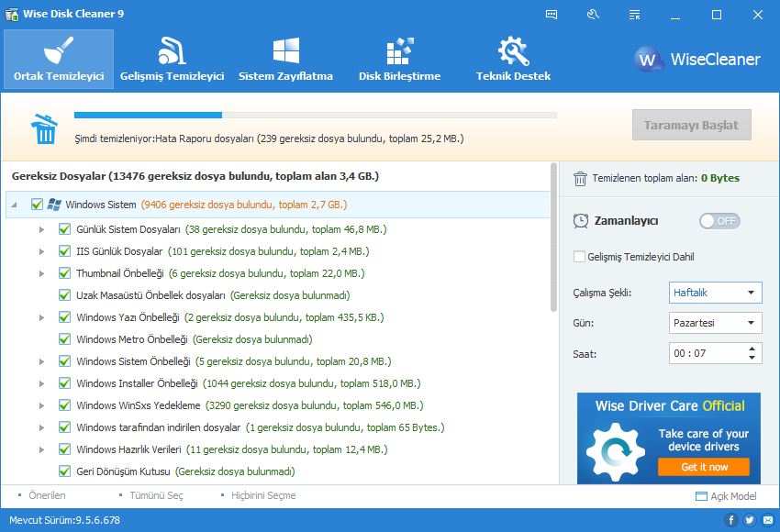Expand IIS Günlük Dosyalar node
780x532 pixels.
pos(42,251)
